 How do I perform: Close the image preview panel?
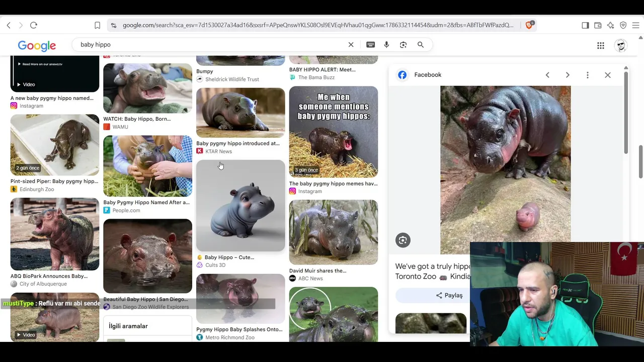[608, 75]
